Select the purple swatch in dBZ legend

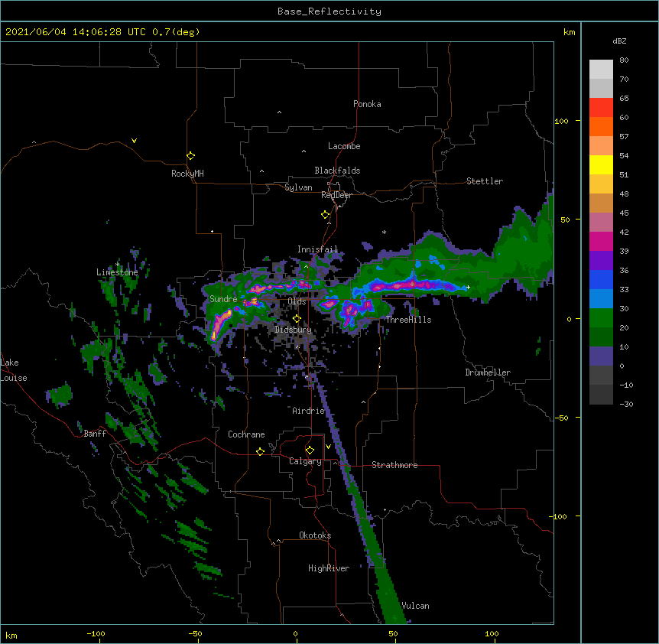tap(601, 260)
